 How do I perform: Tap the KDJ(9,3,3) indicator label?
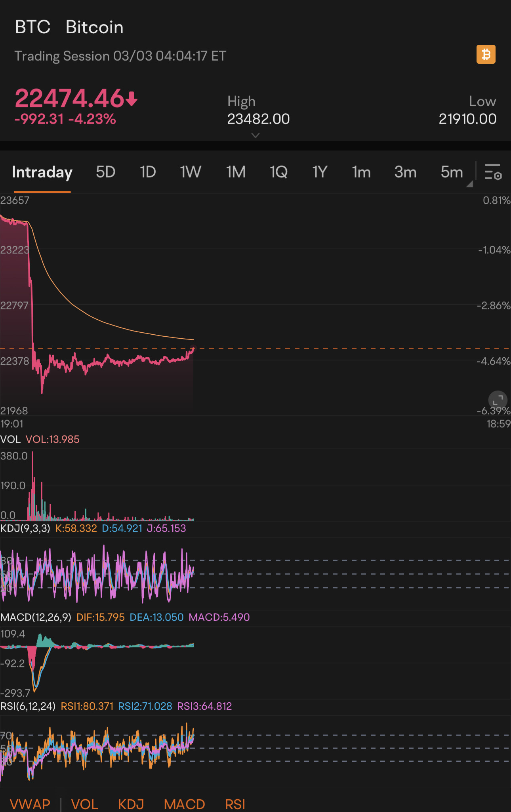[x=25, y=528]
